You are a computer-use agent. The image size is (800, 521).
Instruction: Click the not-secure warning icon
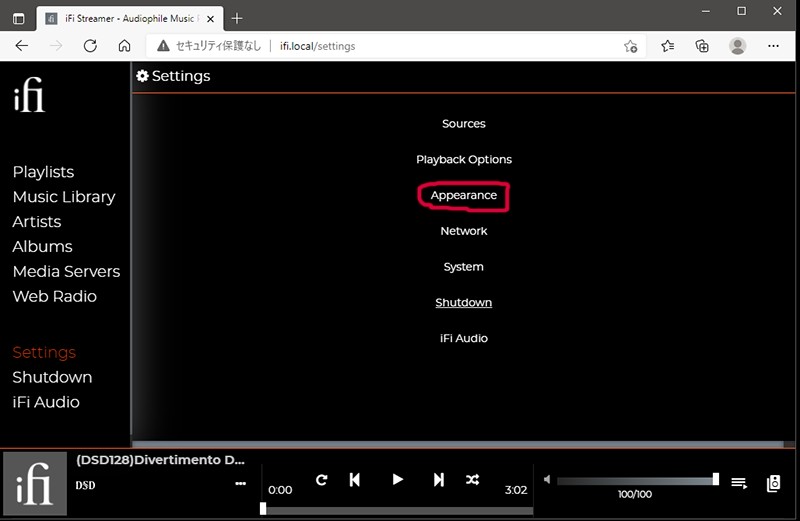point(163,46)
